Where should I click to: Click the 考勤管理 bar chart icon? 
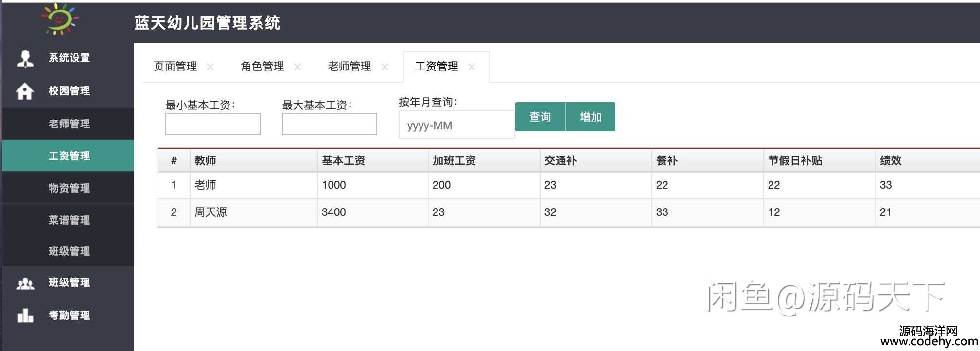(25, 316)
